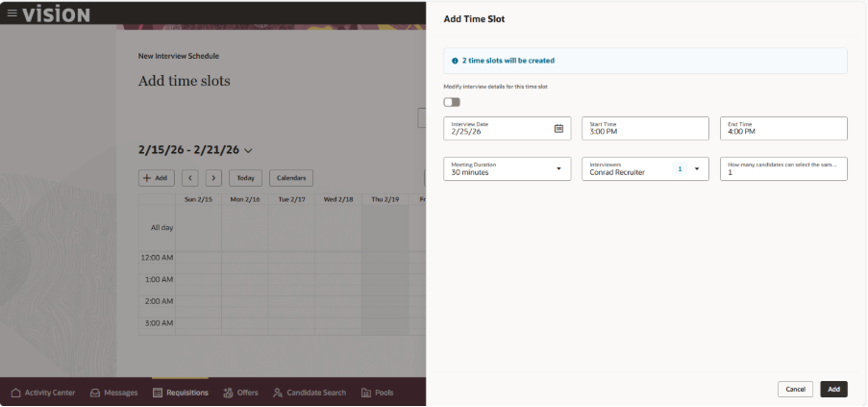Click the interviewer count badge 1
868x407 pixels.
point(680,169)
